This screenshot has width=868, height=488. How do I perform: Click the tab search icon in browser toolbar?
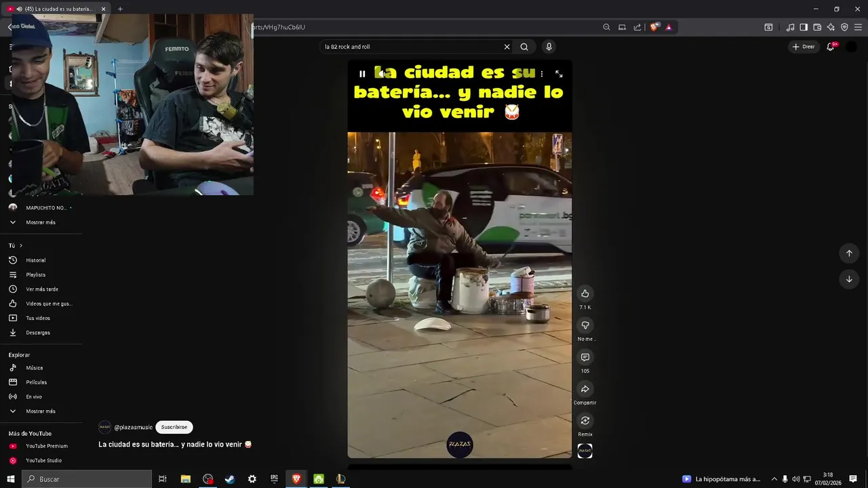(768, 27)
